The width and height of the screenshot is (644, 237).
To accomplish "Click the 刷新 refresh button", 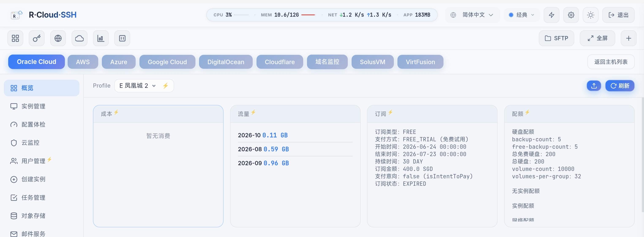I will 620,86.
